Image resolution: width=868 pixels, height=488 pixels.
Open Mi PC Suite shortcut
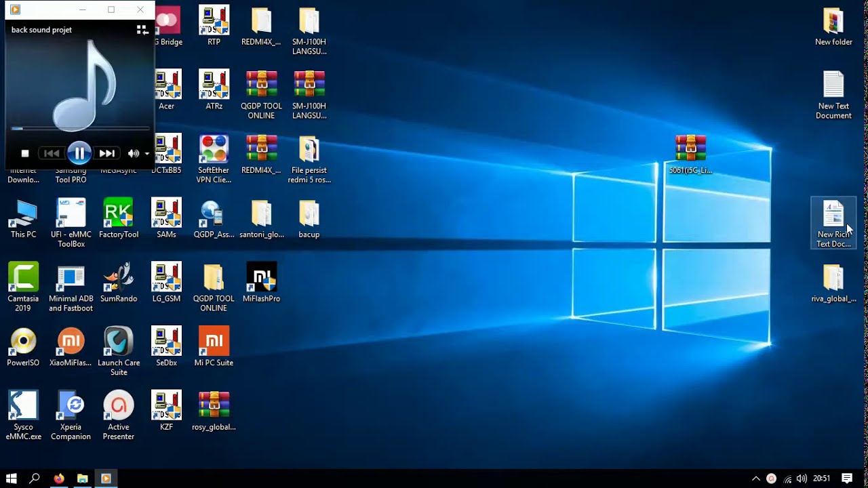coord(214,347)
